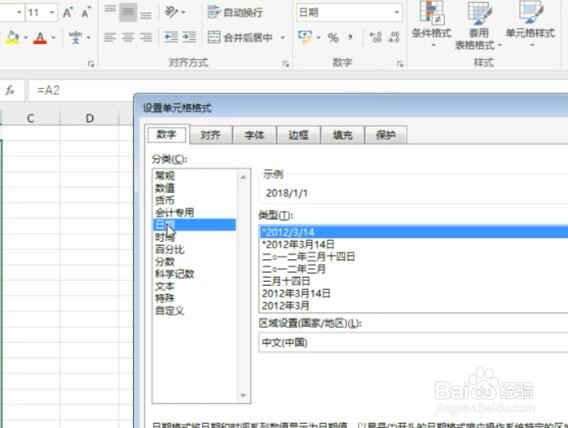Choose date type 2012年3月
This screenshot has height=428, width=568.
(x=285, y=306)
